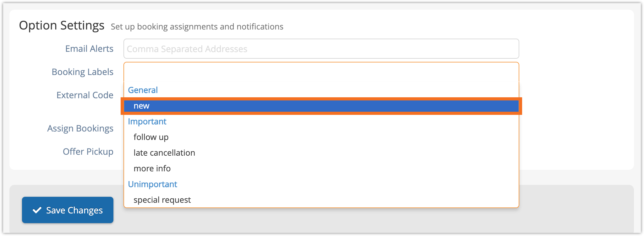Click the Save Changes button label
The image size is (644, 236).
click(74, 210)
